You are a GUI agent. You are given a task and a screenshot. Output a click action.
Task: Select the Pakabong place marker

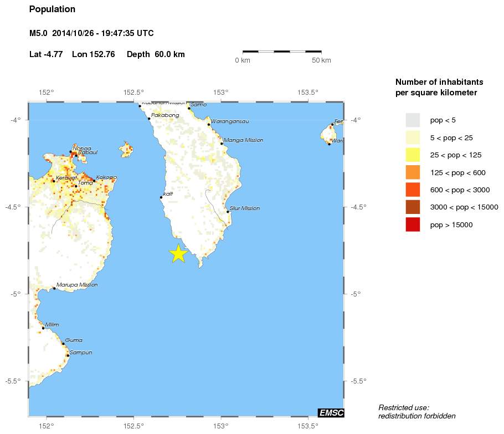149,119
